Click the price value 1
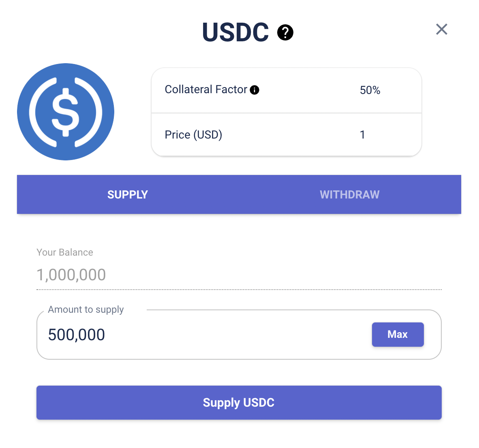The image size is (479, 448). pos(362,135)
